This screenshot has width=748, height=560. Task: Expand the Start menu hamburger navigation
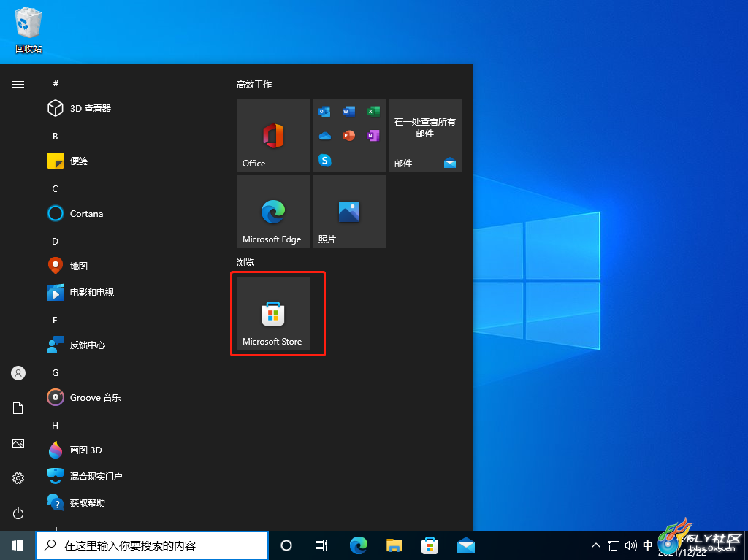click(18, 85)
